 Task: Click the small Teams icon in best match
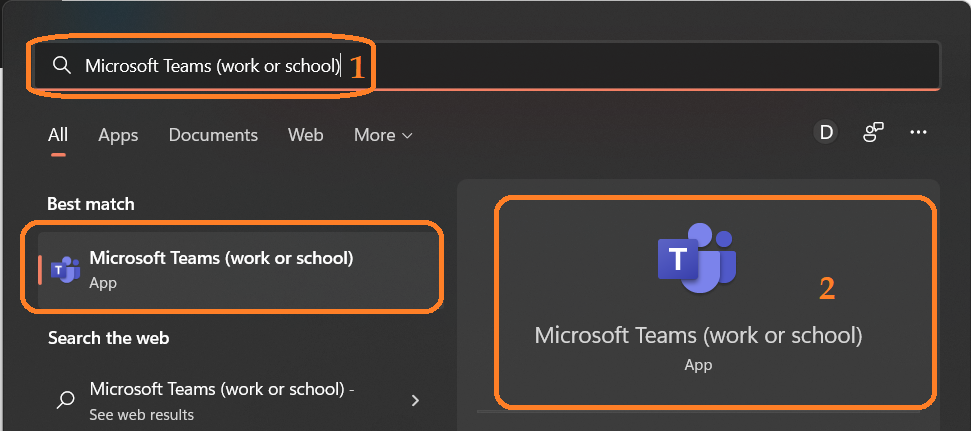pyautogui.click(x=66, y=269)
